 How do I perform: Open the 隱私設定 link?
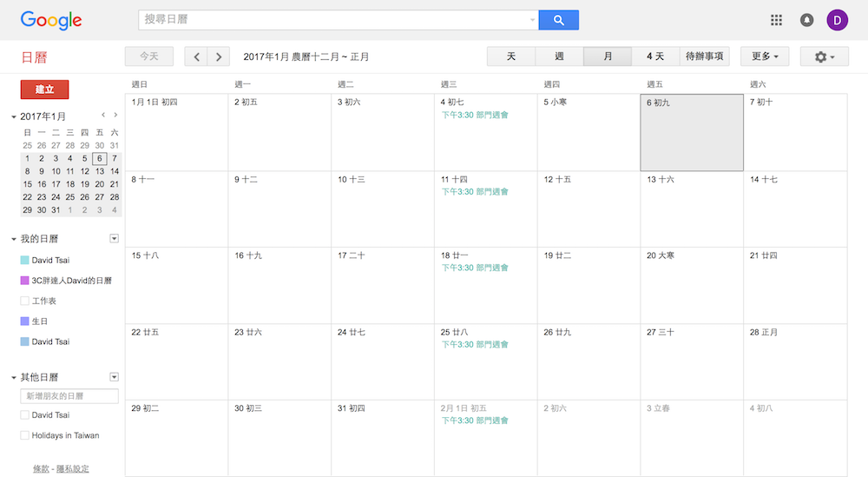pyautogui.click(x=72, y=469)
